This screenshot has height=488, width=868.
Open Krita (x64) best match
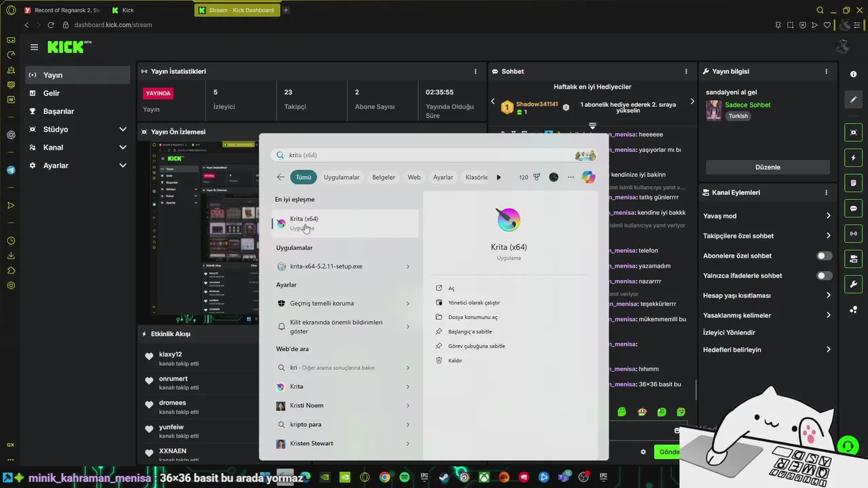coord(345,223)
